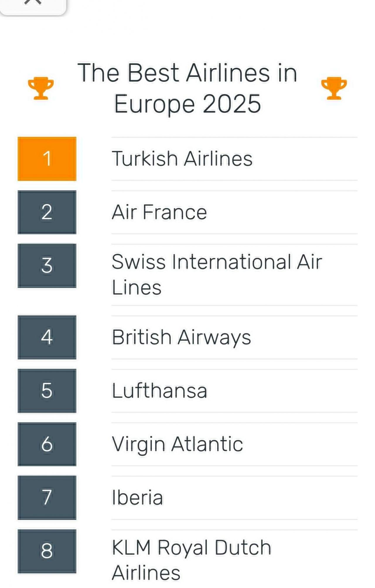Click the right orange trophy icon

[x=334, y=88]
